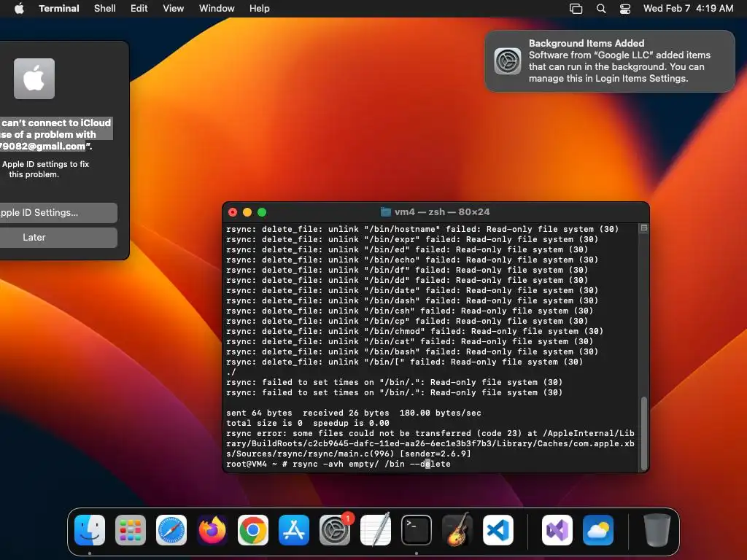Click the "rsync error: some files" line
This screenshot has height=560, width=747.
(x=430, y=443)
